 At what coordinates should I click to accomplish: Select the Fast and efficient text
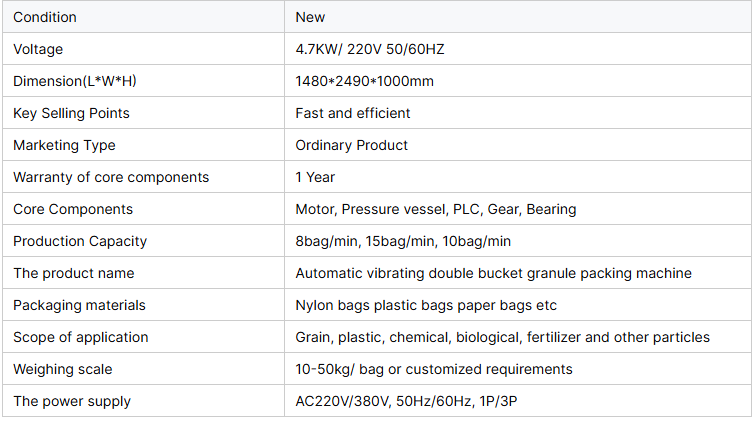coord(353,113)
